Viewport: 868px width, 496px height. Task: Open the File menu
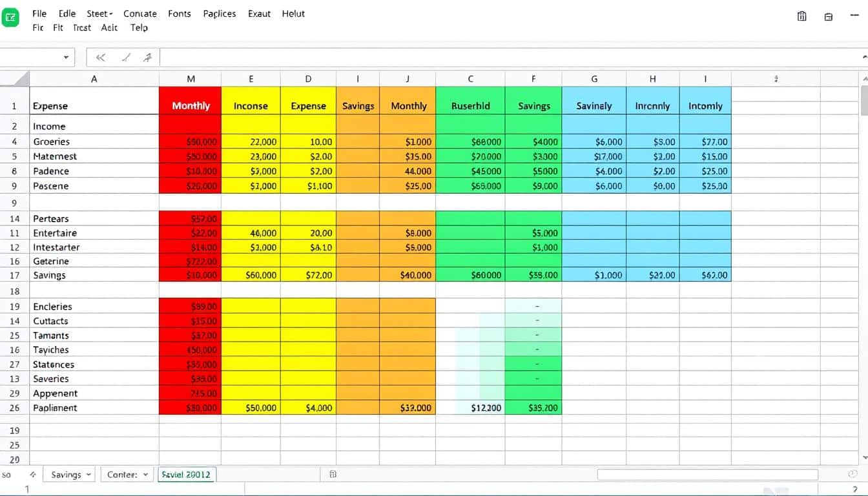[x=39, y=14]
